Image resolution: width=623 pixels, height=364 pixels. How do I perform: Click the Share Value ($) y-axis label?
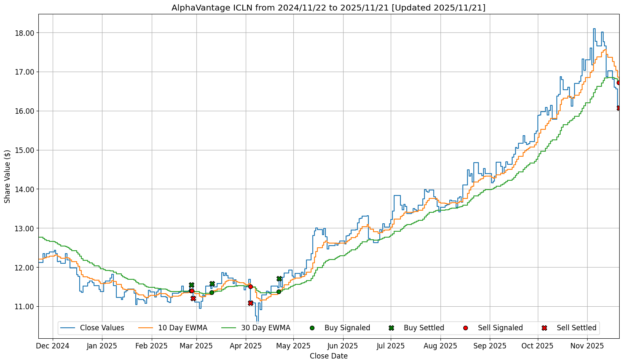point(7,176)
